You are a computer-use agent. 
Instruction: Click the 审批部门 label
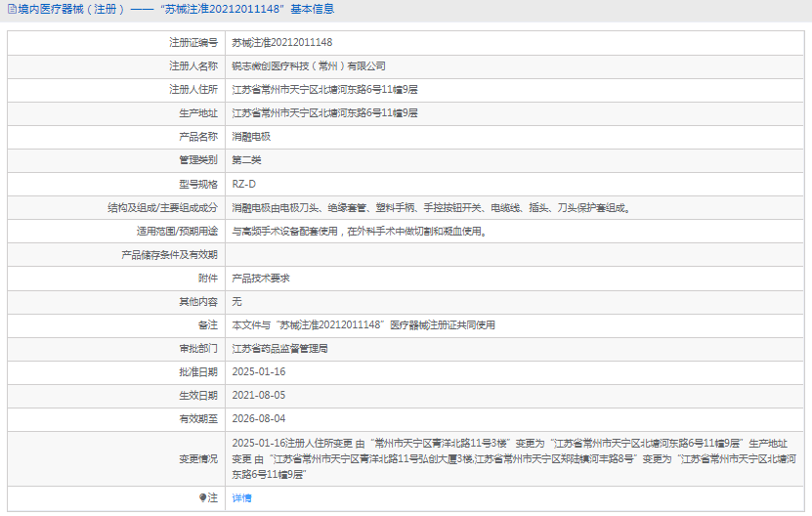(x=198, y=349)
